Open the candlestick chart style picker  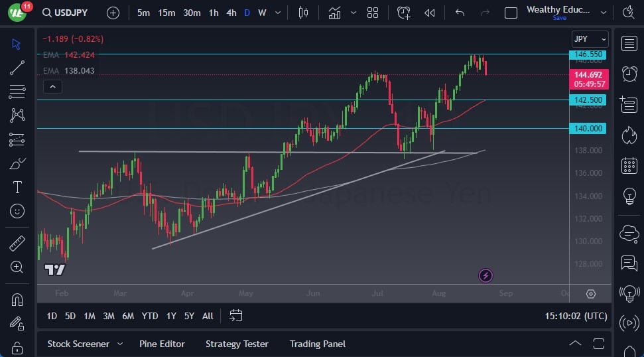click(x=304, y=13)
